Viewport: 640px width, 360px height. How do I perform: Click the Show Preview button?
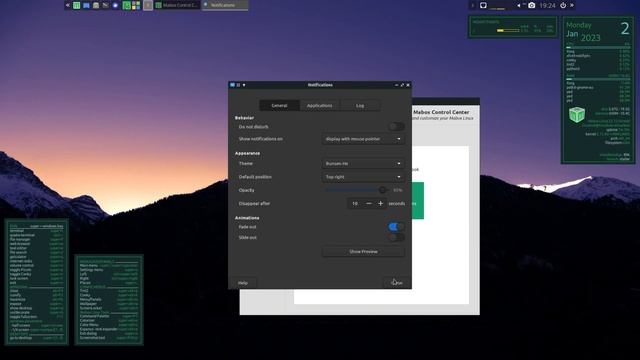(363, 251)
